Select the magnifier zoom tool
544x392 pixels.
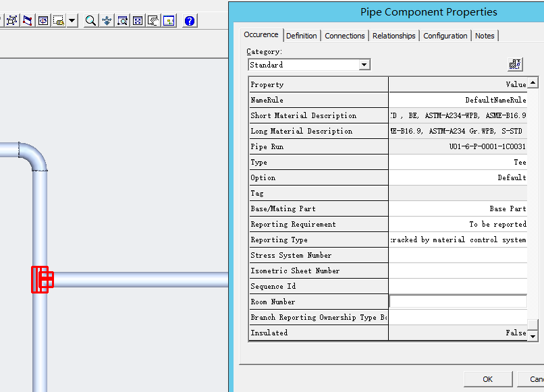click(90, 21)
